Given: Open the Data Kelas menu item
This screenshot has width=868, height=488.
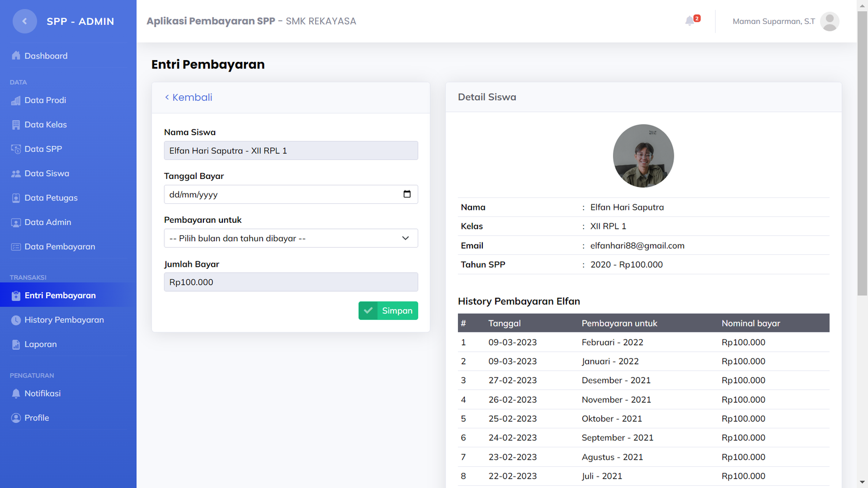Looking at the screenshot, I should coord(46,125).
